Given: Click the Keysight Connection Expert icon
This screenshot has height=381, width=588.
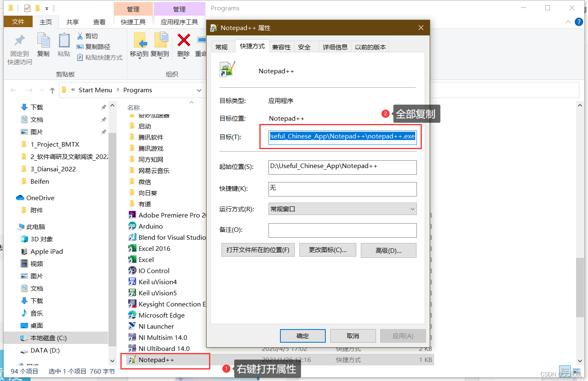Looking at the screenshot, I should click(x=132, y=304).
